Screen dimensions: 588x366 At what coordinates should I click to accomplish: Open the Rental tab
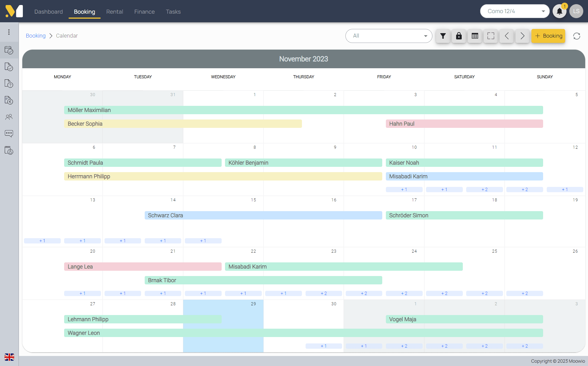115,12
